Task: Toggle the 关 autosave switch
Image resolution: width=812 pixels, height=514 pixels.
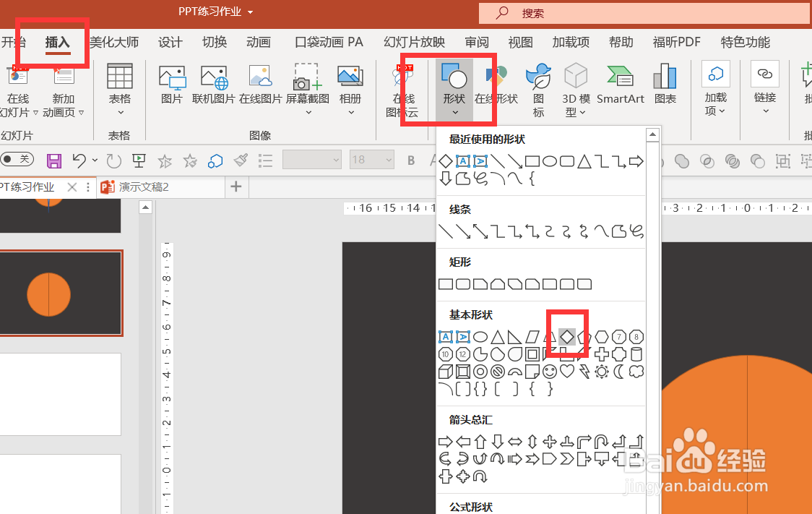Action: click(x=17, y=159)
